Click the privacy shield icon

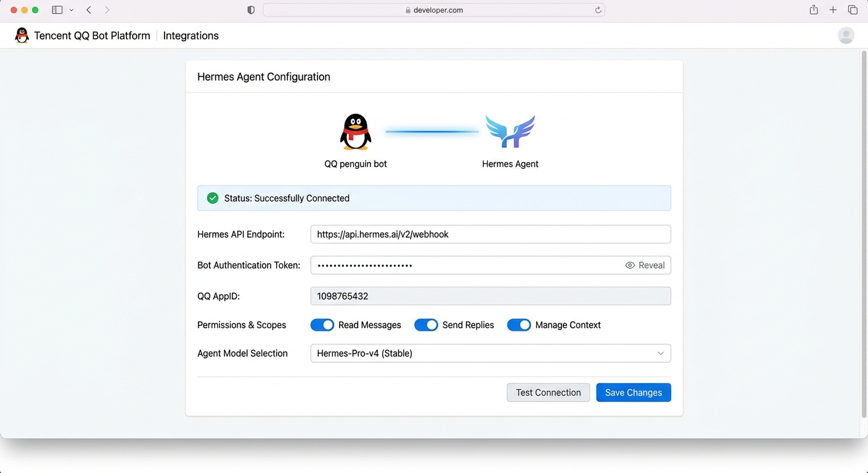coord(251,10)
